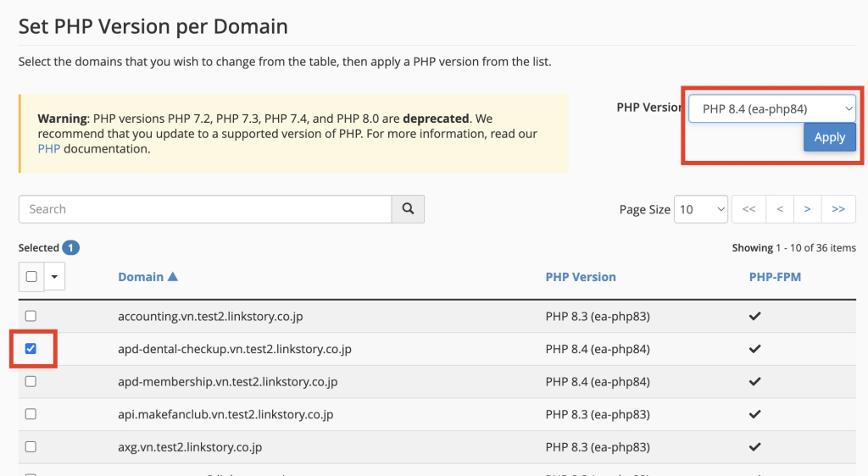Click the search magnifier icon button
868x476 pixels.
(408, 209)
